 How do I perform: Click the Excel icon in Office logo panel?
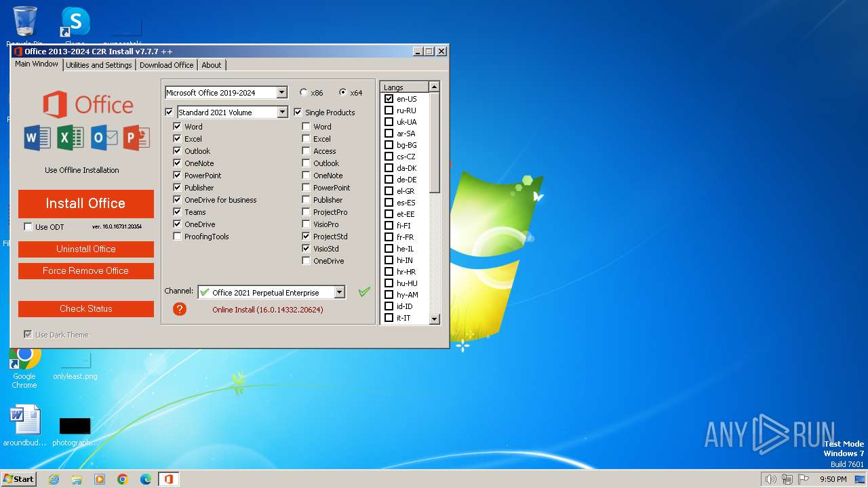(71, 138)
